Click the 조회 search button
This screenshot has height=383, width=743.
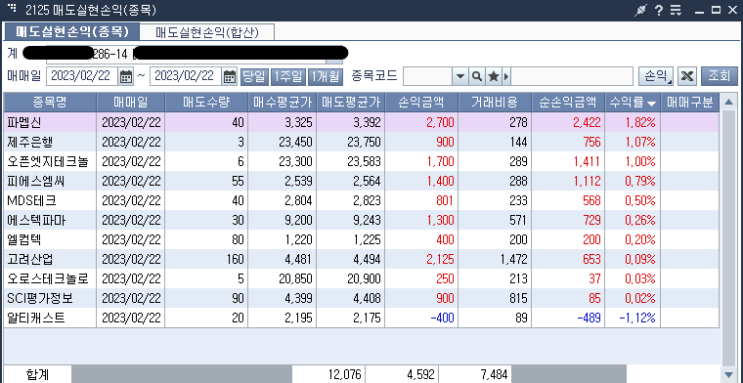click(x=719, y=76)
